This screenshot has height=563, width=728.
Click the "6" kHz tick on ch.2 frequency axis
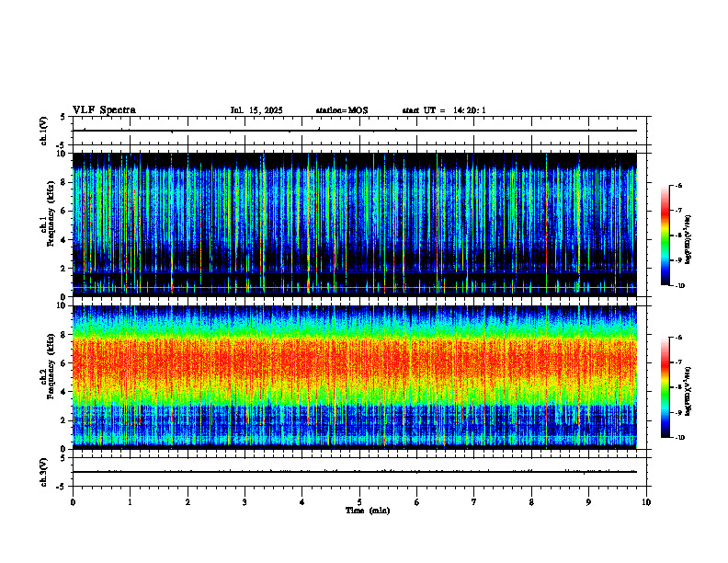(64, 363)
